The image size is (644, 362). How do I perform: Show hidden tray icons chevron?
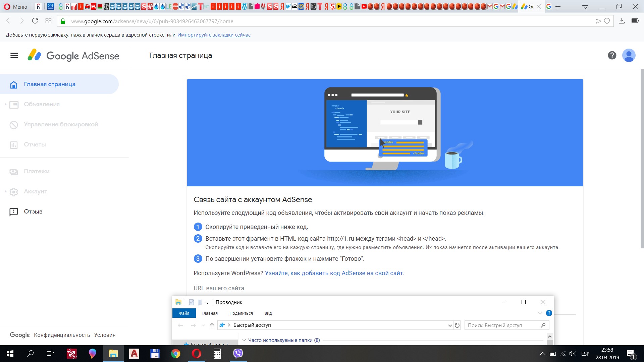[542, 354]
